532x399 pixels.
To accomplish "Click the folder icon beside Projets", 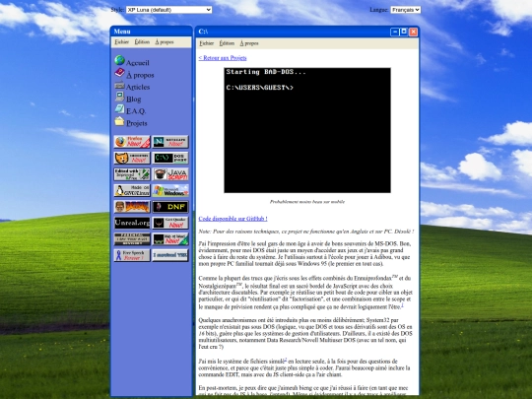I will coord(119,121).
